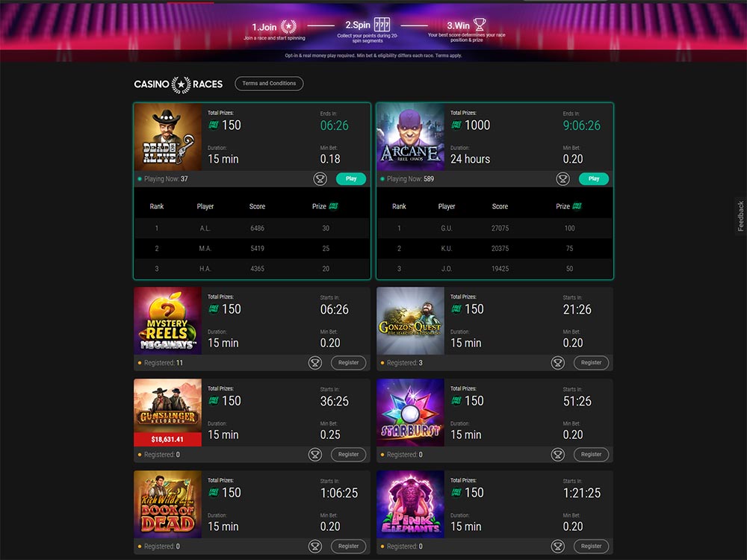
Task: Open trophy icon for Book of Dead race
Action: (x=315, y=547)
